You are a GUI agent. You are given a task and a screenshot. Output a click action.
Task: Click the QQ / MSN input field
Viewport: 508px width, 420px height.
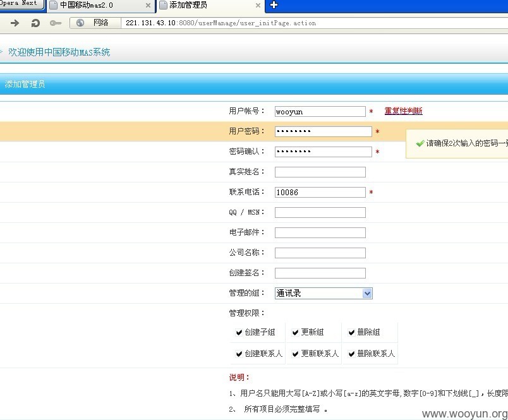(x=320, y=212)
